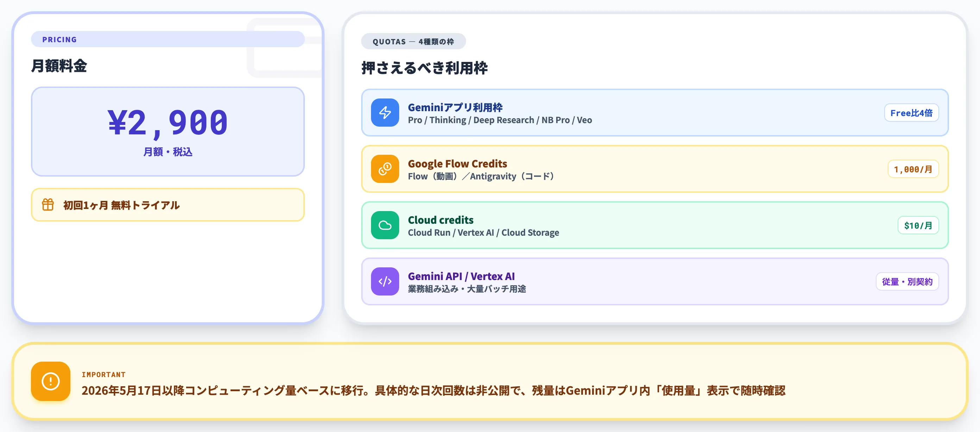Click the purple code brackets icon
Image resolution: width=980 pixels, height=432 pixels.
[x=385, y=281]
